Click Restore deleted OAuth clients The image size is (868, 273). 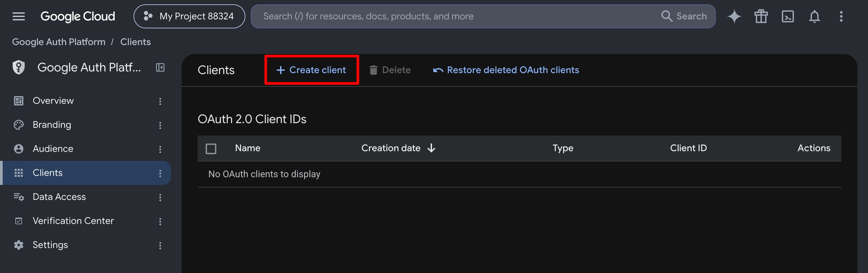point(506,70)
